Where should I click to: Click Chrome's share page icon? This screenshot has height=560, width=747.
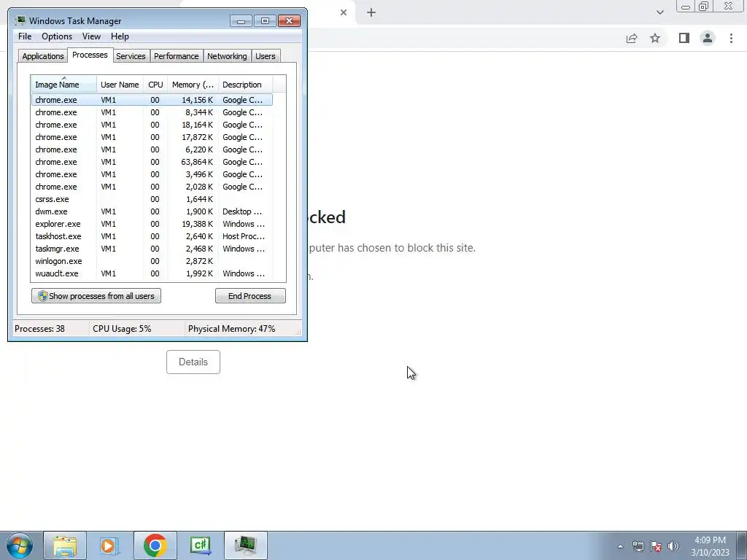pos(632,38)
